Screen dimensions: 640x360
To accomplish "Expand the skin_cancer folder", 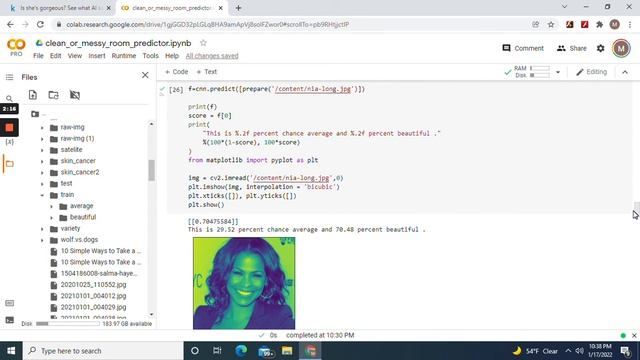I will point(42,161).
